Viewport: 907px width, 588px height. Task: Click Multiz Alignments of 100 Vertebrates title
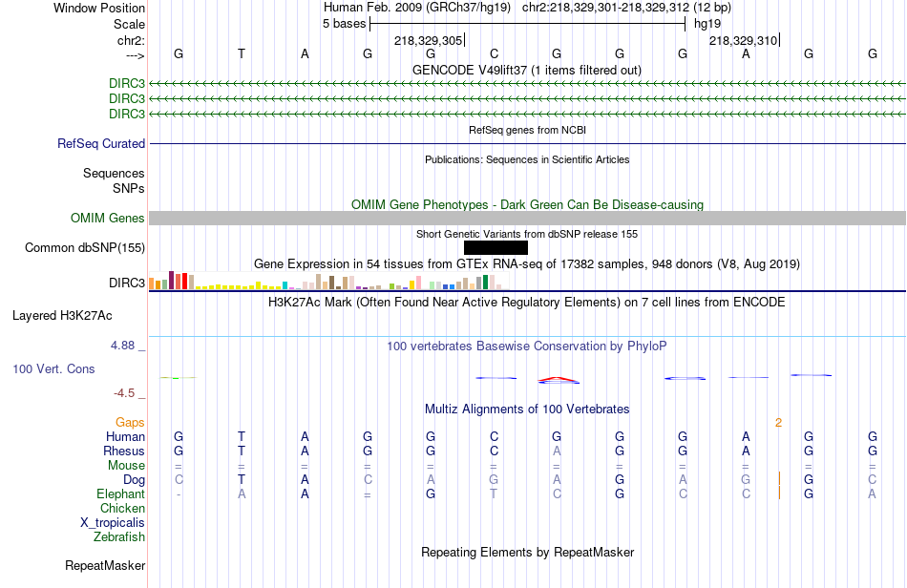pyautogui.click(x=527, y=409)
